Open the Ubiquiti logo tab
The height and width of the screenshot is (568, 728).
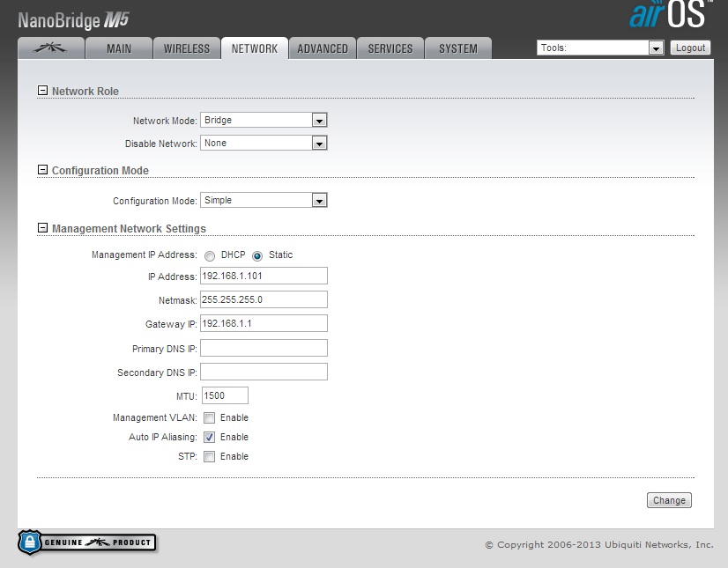coord(51,48)
